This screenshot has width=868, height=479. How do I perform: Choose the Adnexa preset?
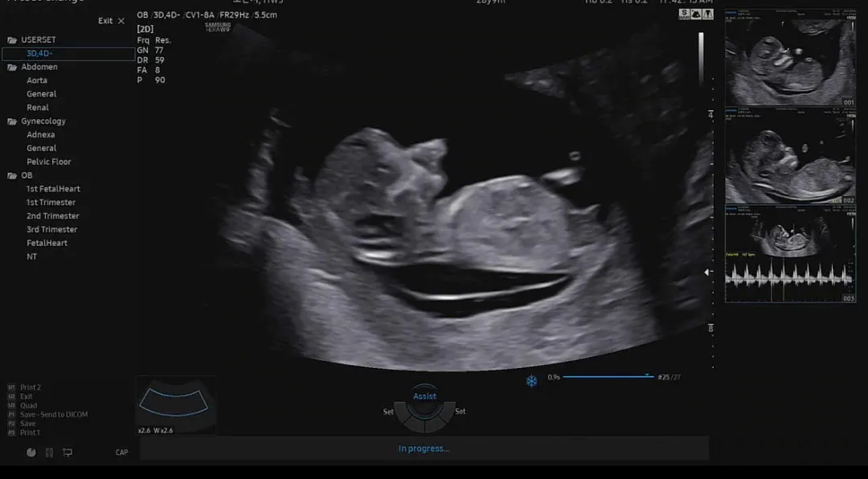tap(40, 134)
